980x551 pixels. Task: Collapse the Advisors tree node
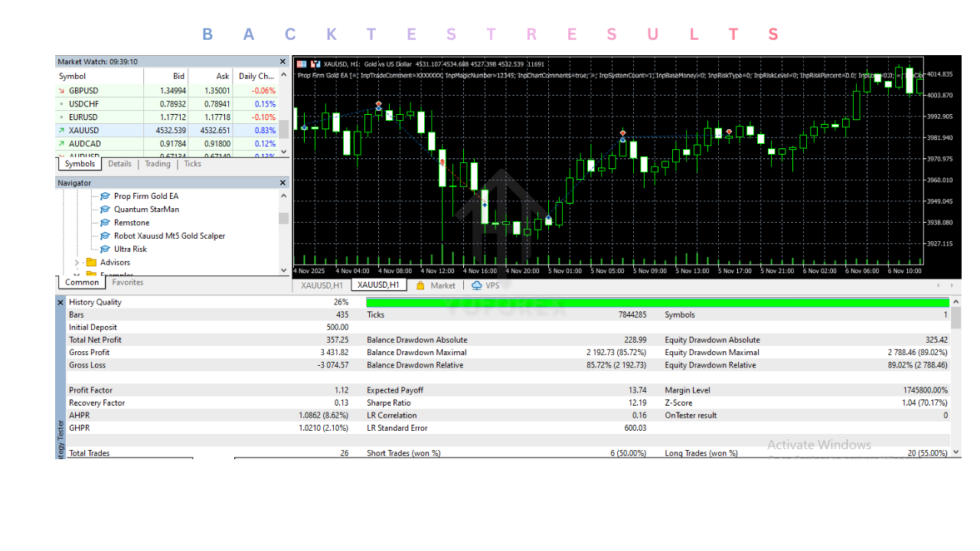tap(75, 262)
